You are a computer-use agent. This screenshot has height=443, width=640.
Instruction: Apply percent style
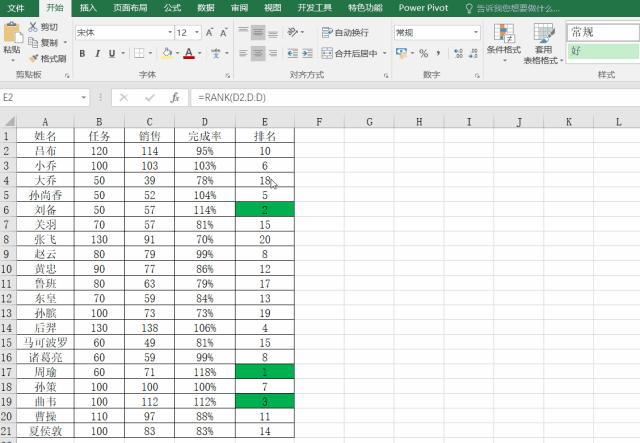(x=424, y=53)
